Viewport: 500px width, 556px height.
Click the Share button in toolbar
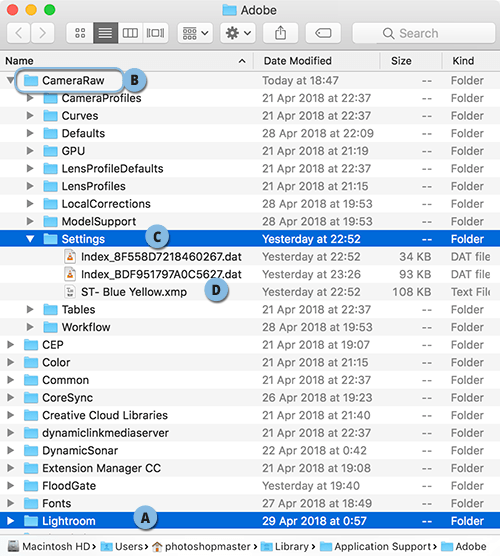pos(280,33)
